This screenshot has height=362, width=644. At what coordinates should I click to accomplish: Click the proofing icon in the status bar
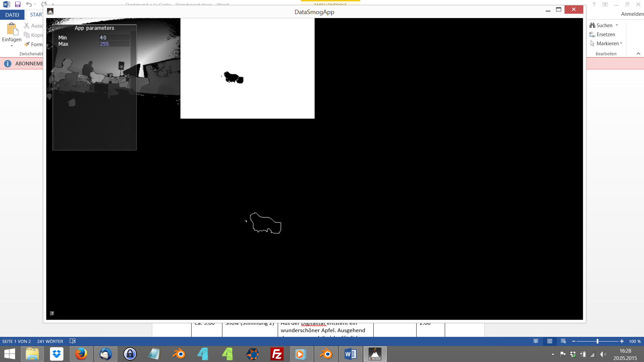(72, 341)
